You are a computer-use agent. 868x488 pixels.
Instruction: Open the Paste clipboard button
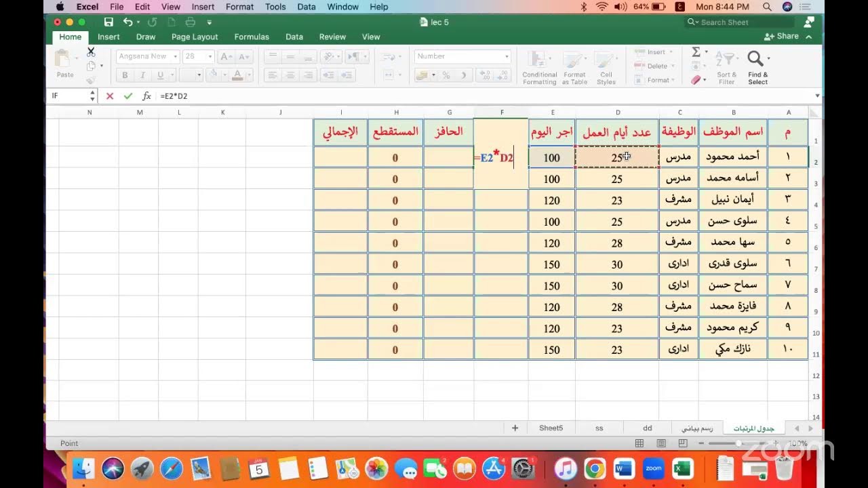pyautogui.click(x=64, y=62)
